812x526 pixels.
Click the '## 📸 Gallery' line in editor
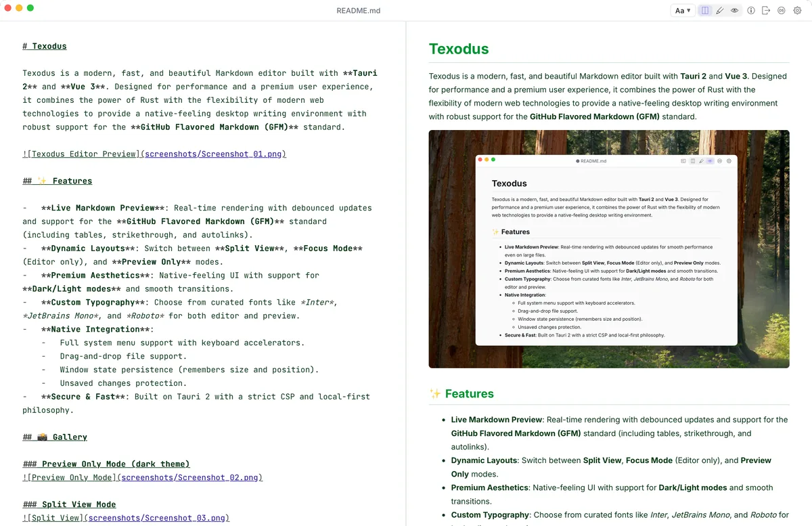tap(55, 437)
